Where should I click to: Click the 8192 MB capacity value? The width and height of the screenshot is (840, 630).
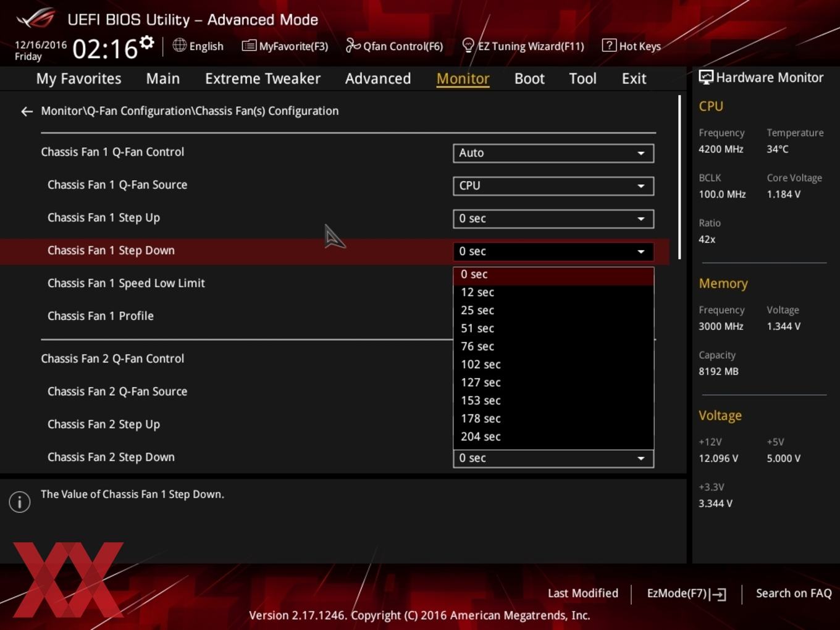pyautogui.click(x=718, y=372)
